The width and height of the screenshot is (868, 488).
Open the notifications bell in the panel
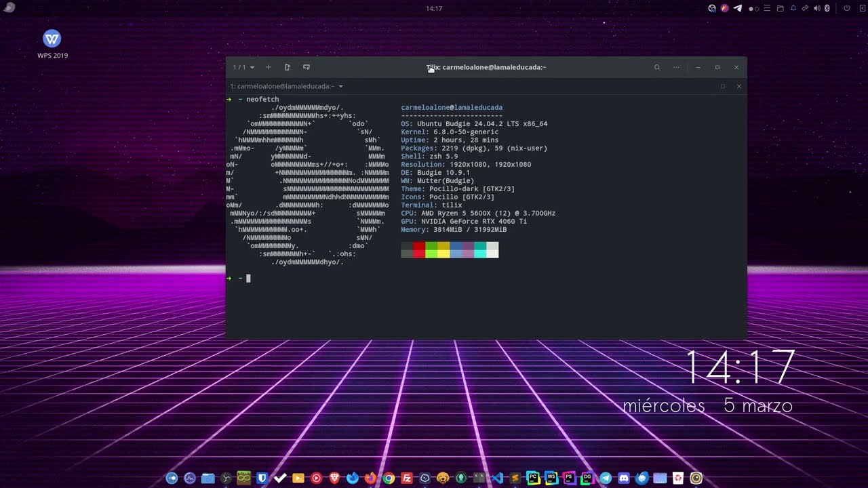click(793, 8)
